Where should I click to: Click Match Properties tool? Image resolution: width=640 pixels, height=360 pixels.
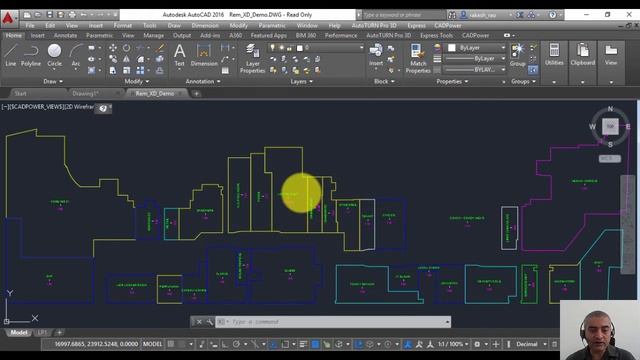coord(418,59)
